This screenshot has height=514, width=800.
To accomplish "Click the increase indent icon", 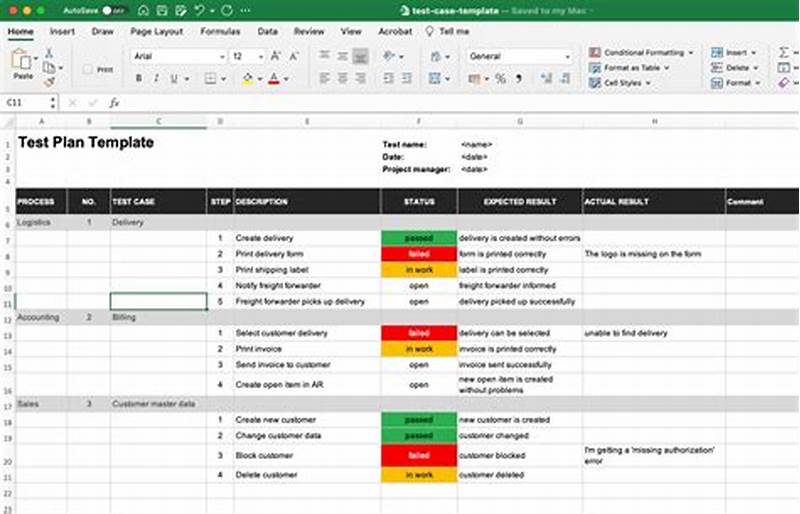I will pyautogui.click(x=407, y=78).
